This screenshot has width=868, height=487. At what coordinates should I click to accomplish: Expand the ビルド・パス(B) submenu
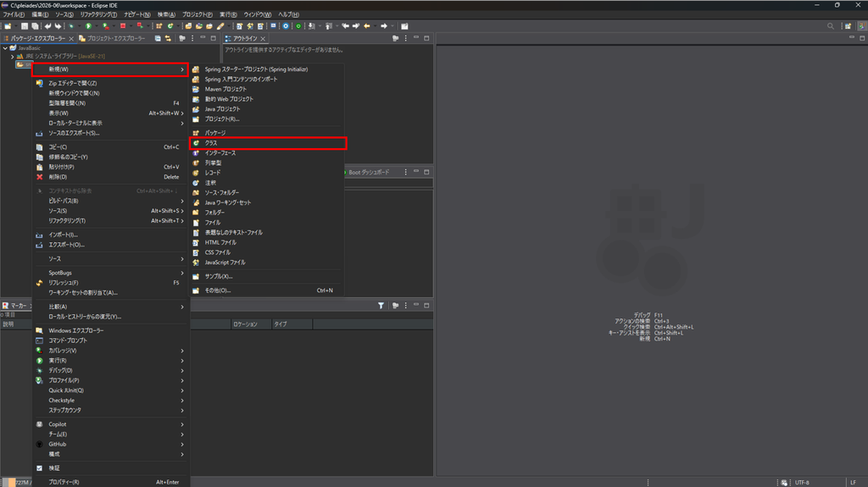110,201
